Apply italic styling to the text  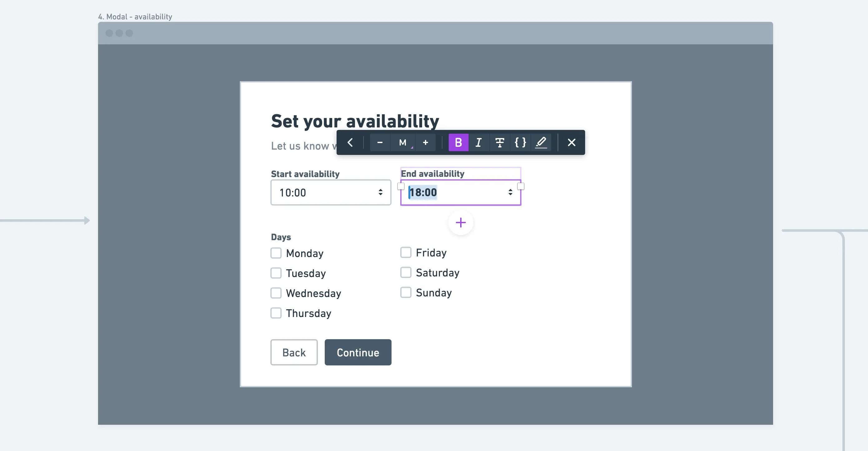point(479,143)
